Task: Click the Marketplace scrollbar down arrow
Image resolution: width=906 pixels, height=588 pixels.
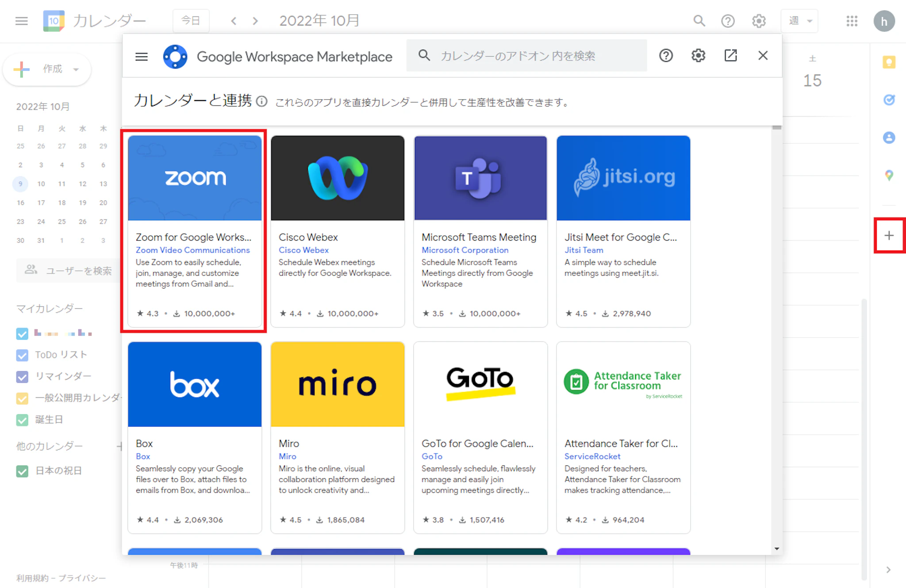Action: tap(777, 549)
